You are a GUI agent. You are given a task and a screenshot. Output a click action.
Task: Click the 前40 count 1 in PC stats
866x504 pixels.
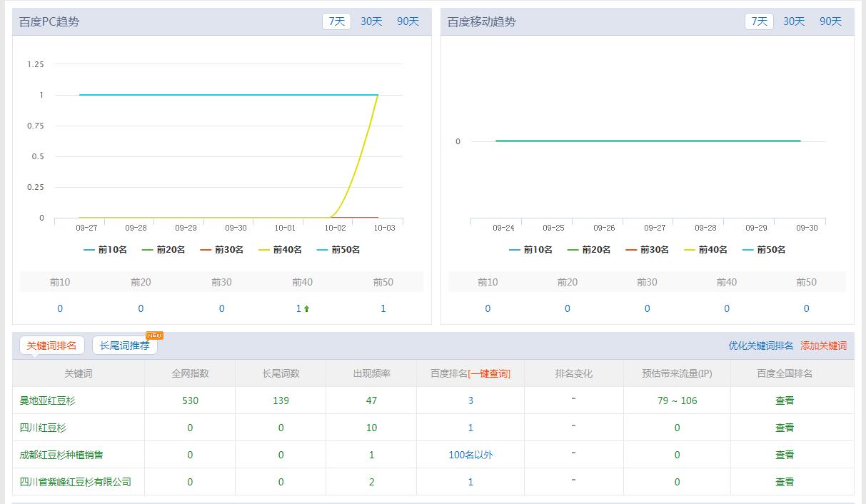click(298, 308)
